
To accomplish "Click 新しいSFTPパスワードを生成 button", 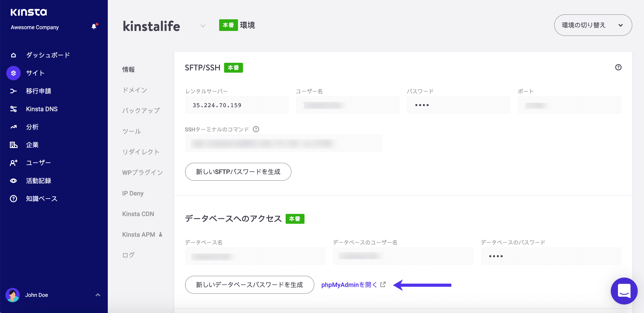I will tap(238, 172).
